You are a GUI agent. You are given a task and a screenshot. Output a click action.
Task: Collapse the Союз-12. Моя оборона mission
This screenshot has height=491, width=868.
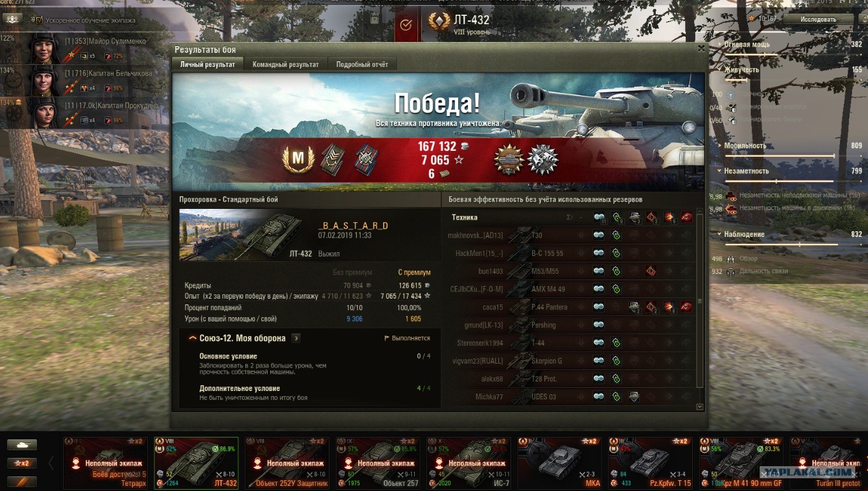[192, 338]
